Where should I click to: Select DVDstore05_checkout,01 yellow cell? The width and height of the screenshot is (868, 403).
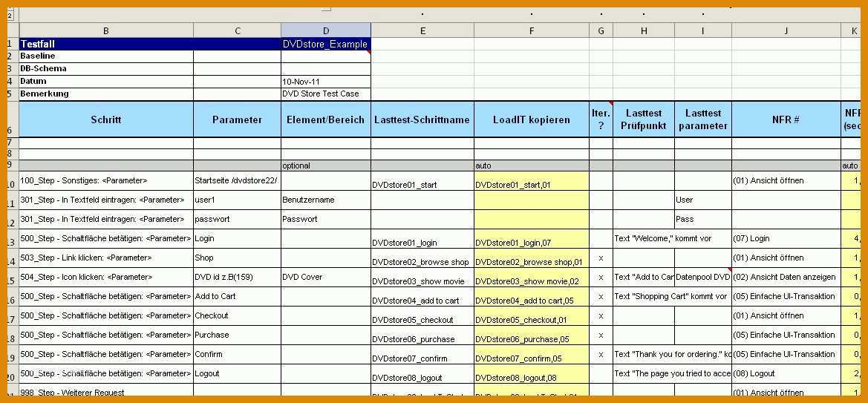click(x=532, y=316)
